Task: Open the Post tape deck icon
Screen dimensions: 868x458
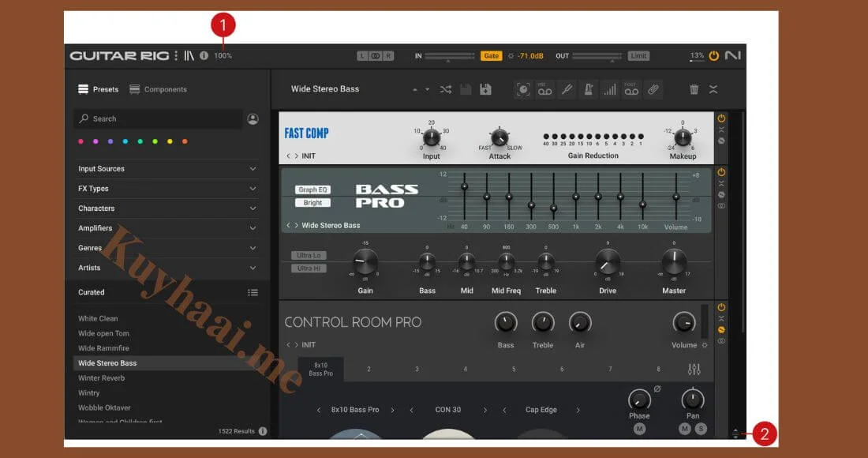Action: coord(631,89)
